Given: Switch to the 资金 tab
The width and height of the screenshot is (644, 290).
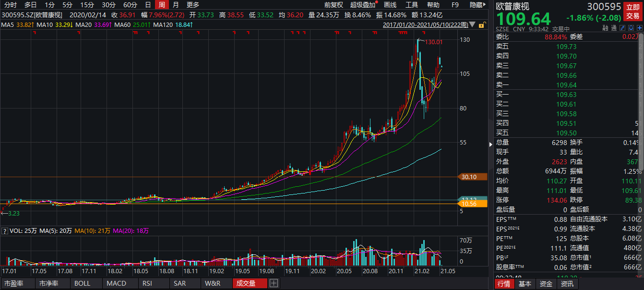Looking at the screenshot, I should pos(546,284).
